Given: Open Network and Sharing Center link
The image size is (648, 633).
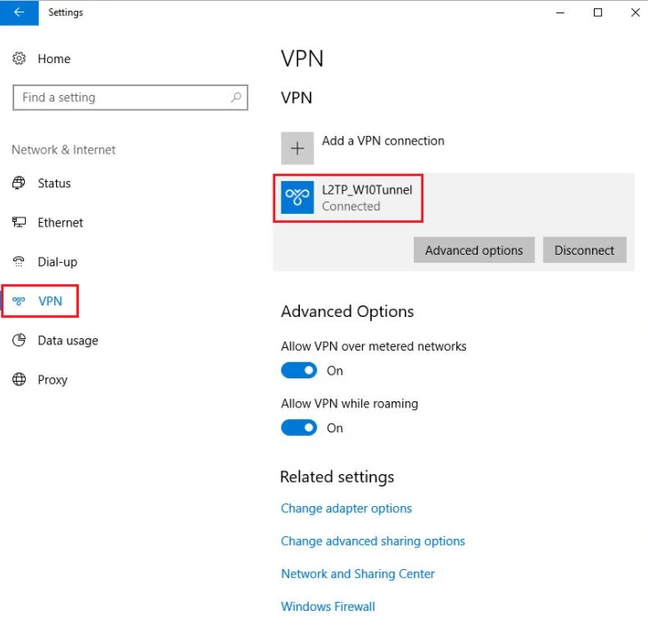Looking at the screenshot, I should click(x=358, y=574).
